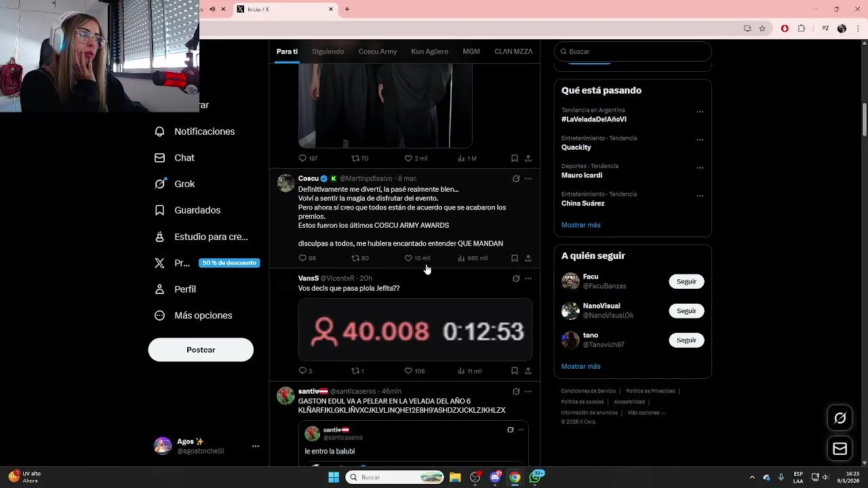Open 50 % de descuento Premium badge

(229, 263)
